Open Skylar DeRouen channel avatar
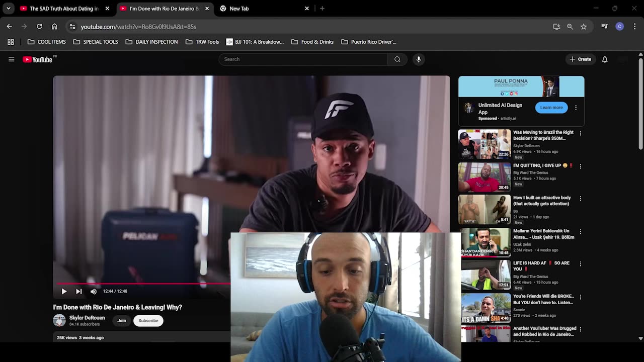The height and width of the screenshot is (362, 644). pos(59,320)
